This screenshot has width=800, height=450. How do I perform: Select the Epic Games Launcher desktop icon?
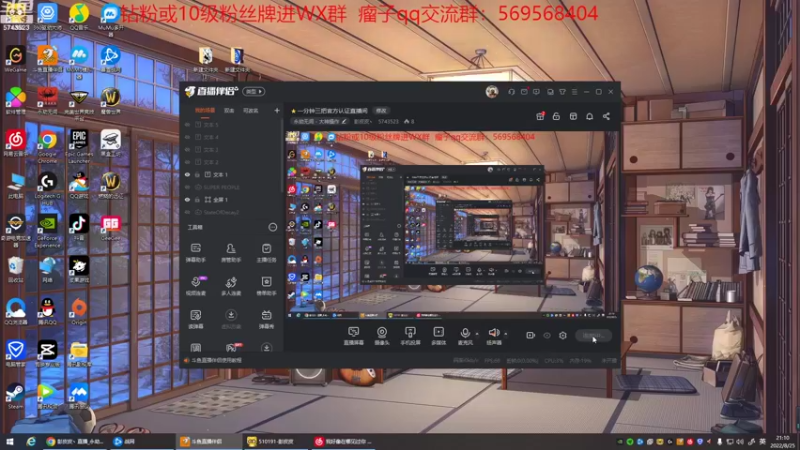click(79, 146)
